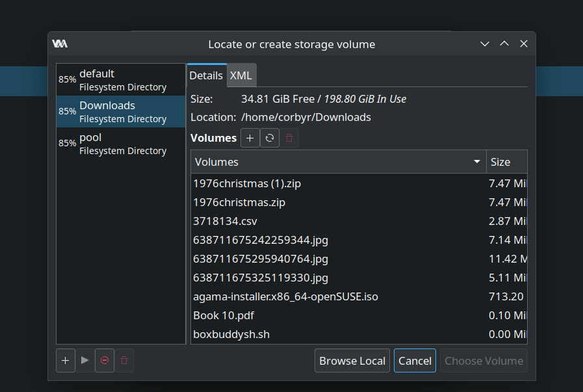This screenshot has height=392, width=583.
Task: Click the 34.81 GiB Free size text
Action: tap(278, 99)
